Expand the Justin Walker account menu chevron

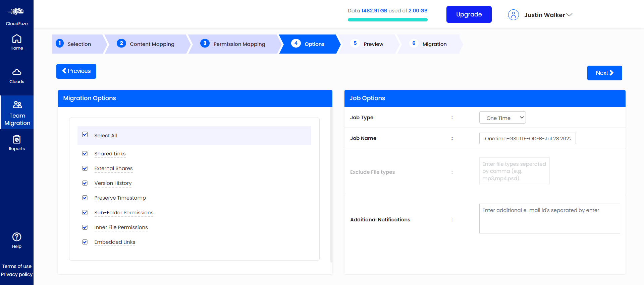point(569,15)
